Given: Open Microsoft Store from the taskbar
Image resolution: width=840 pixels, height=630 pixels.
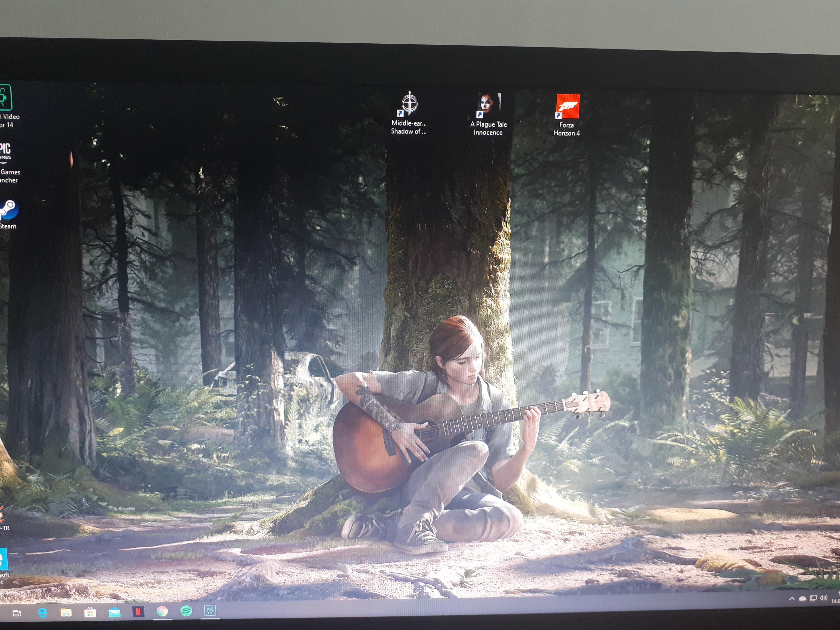Looking at the screenshot, I should coord(90,612).
